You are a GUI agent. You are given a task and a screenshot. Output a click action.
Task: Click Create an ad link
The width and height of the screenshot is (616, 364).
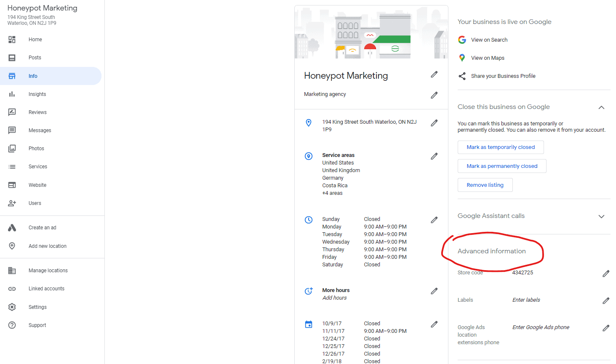point(42,228)
